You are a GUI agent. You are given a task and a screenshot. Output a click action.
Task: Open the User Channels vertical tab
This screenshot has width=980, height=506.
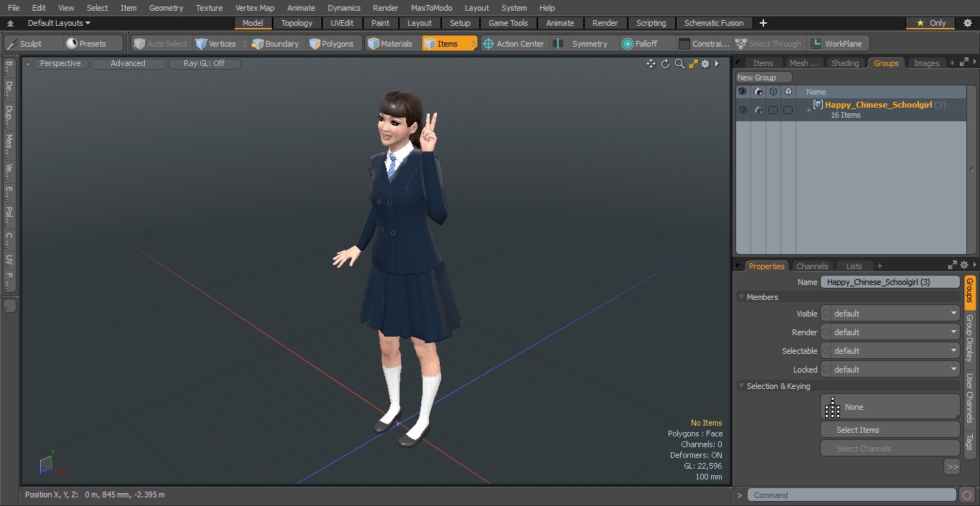click(x=970, y=398)
